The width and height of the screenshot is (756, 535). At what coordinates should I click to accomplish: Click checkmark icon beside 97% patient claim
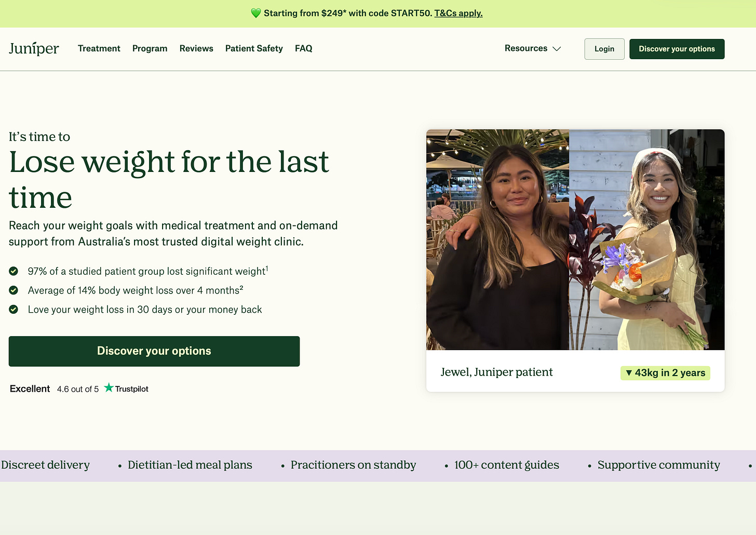(x=14, y=271)
